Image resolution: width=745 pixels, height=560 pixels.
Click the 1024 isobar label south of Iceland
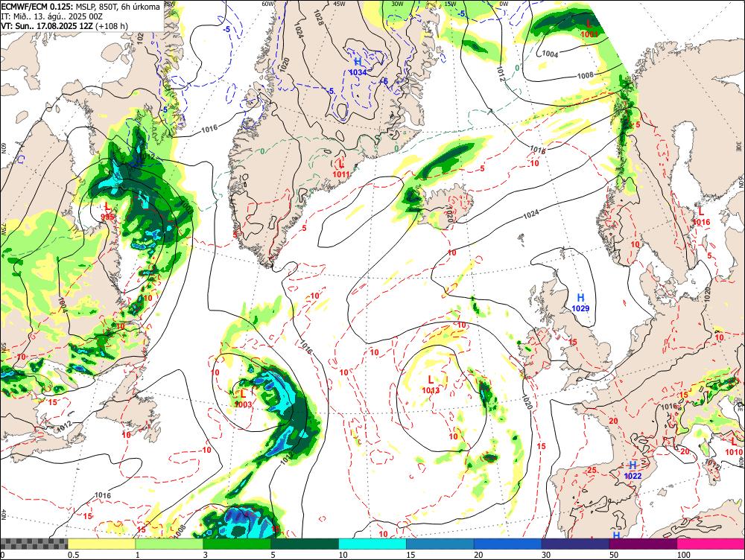[x=530, y=214]
